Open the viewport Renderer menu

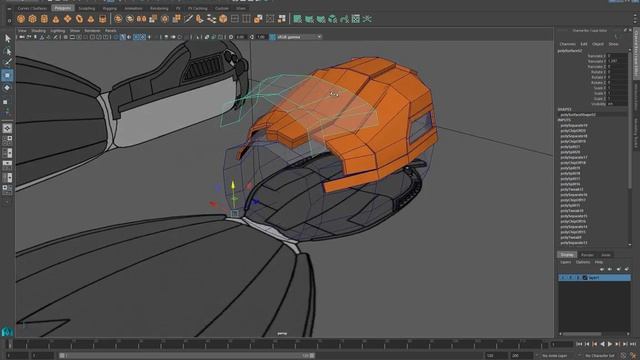[92, 31]
